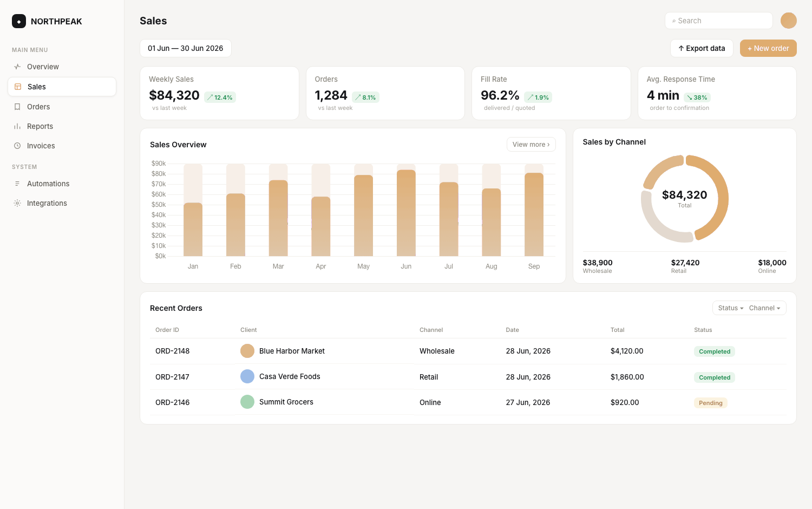Click the Sep bar in Sales Overview chart
Image resolution: width=812 pixels, height=509 pixels.
(x=534, y=214)
